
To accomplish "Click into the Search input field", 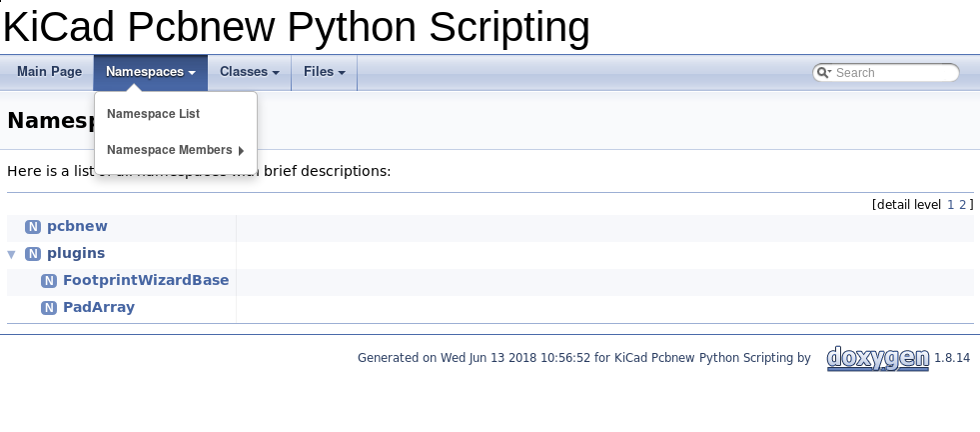I will point(892,73).
